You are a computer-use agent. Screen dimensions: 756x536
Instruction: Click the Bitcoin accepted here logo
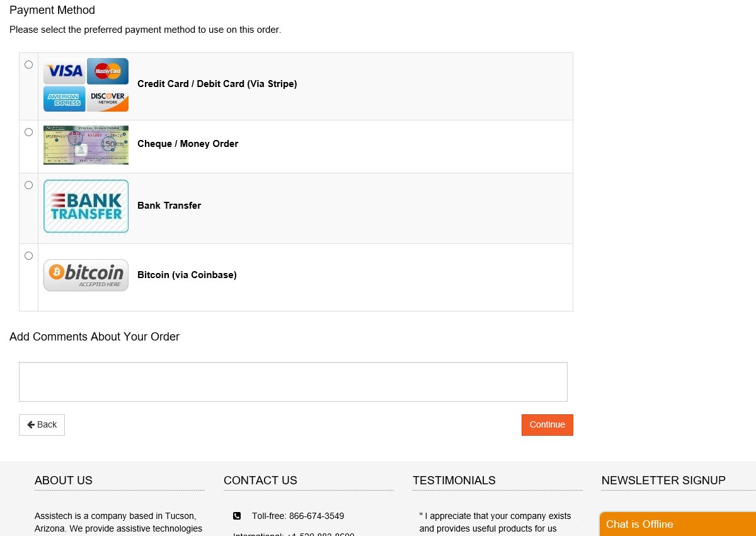(86, 276)
